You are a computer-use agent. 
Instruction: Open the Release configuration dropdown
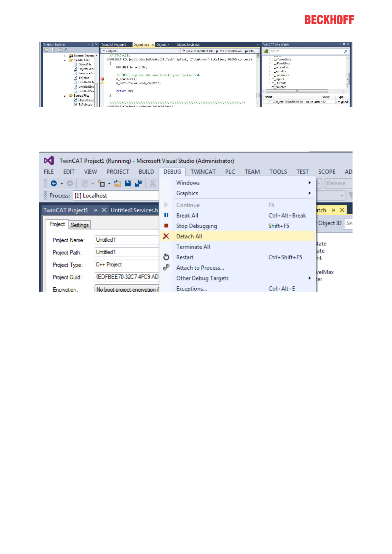click(x=338, y=183)
